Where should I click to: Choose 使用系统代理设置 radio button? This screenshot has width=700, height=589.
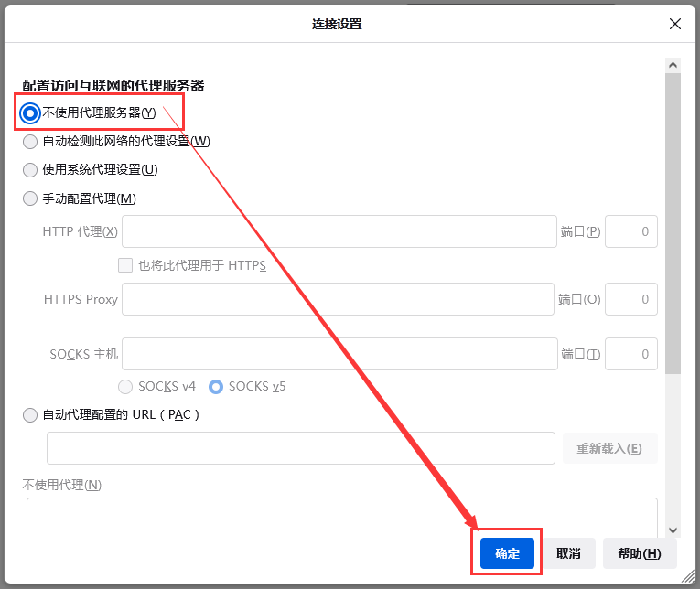click(30, 170)
